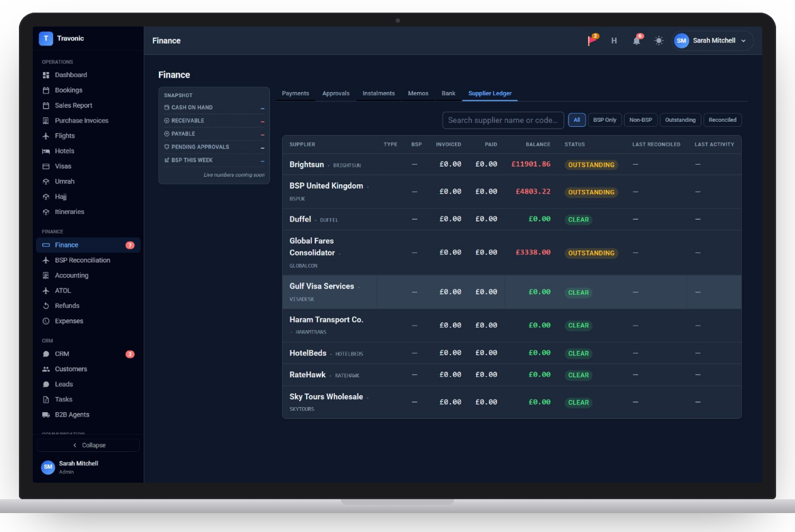Open the Bookings calendar icon
795x532 pixels.
pos(45,90)
